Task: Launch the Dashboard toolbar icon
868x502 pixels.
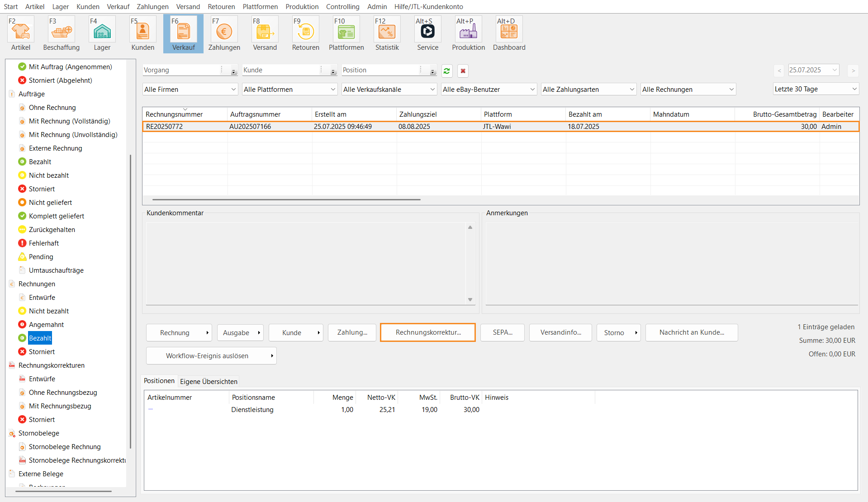Action: point(509,31)
